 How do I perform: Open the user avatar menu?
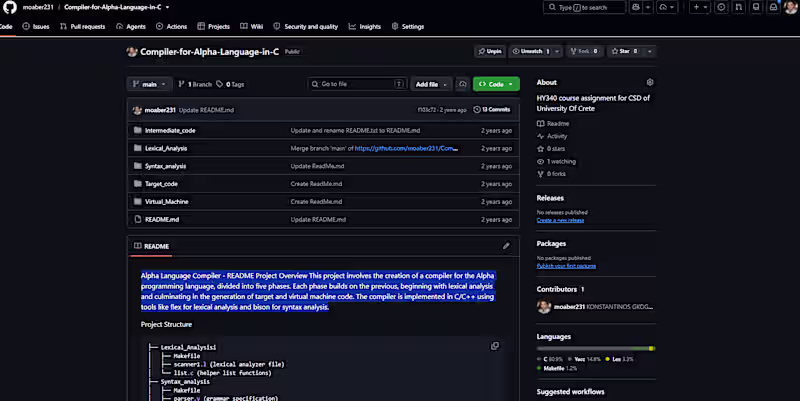tap(790, 7)
